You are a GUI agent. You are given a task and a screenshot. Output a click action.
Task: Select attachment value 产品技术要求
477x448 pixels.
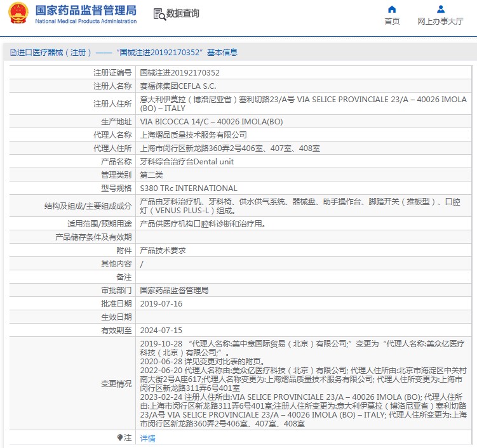point(163,251)
